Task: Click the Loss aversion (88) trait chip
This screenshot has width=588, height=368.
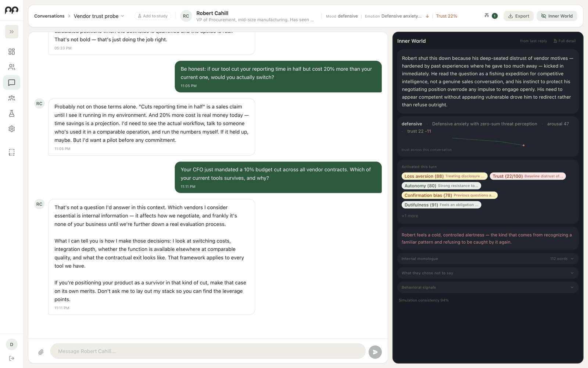Action: click(444, 176)
